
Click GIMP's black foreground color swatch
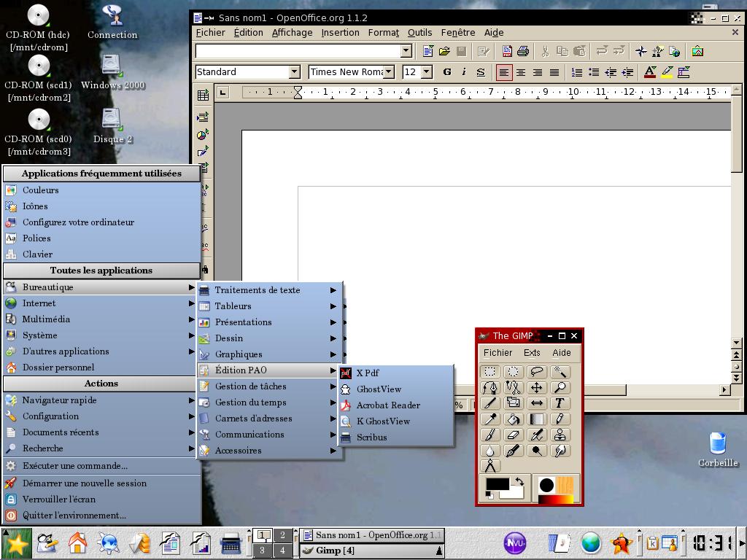coord(498,484)
